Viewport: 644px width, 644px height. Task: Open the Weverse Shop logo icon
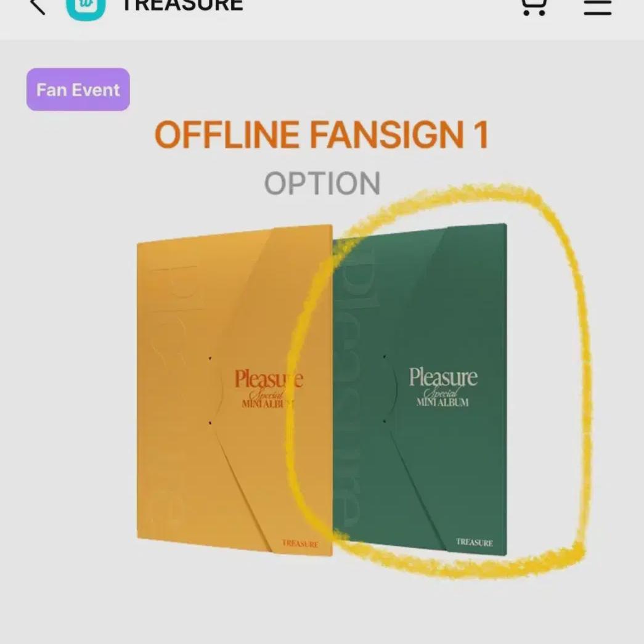click(86, 8)
